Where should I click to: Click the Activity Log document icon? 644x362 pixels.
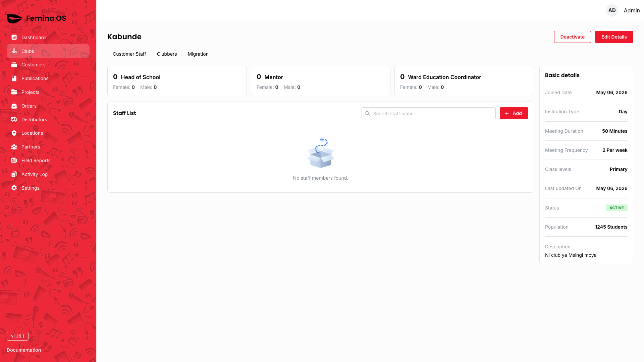[x=14, y=174]
